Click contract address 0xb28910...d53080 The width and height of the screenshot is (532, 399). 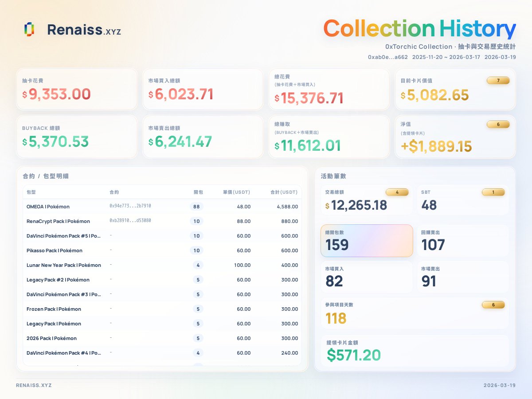(x=130, y=221)
